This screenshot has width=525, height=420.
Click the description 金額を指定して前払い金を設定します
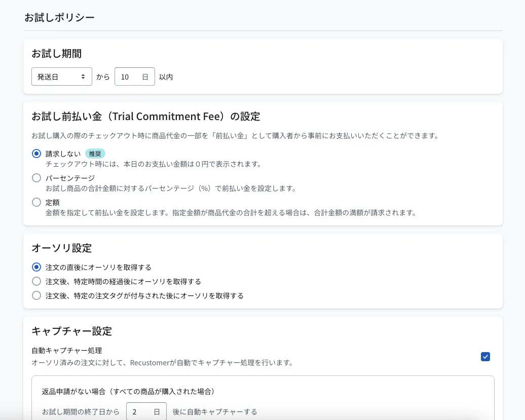tap(232, 213)
